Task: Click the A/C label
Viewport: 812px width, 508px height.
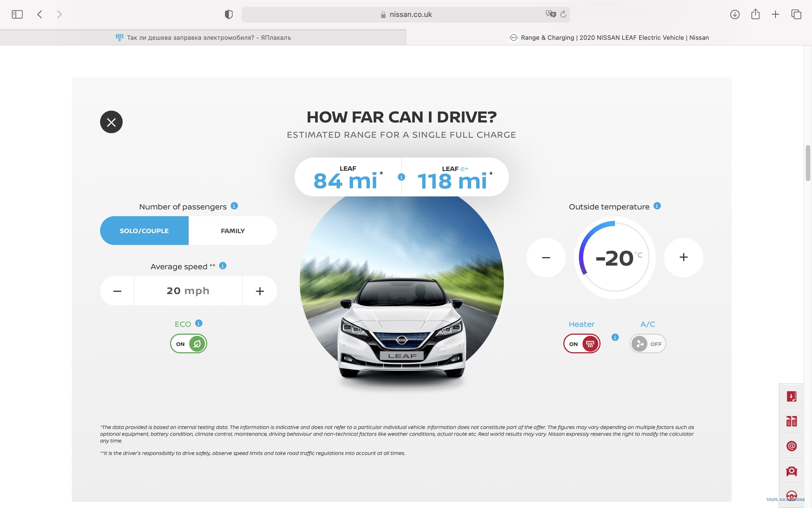Action: 648,324
